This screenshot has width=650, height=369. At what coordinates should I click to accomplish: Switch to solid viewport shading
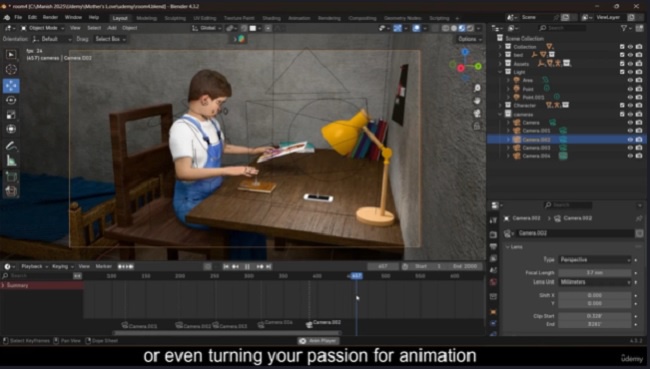tap(454, 28)
